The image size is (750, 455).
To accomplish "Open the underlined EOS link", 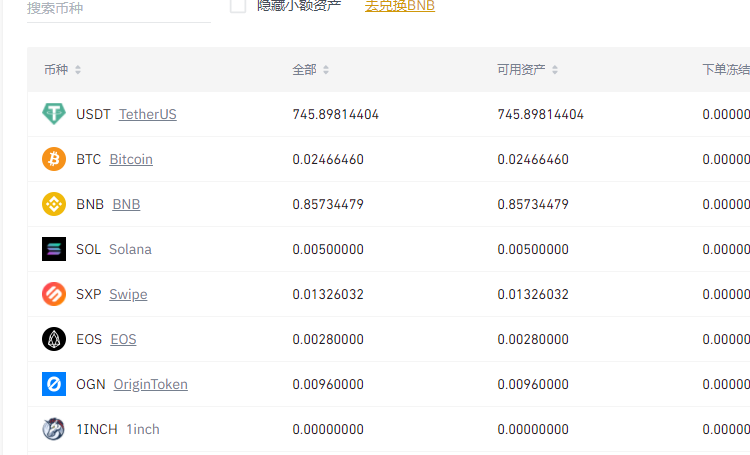I will click(x=123, y=339).
